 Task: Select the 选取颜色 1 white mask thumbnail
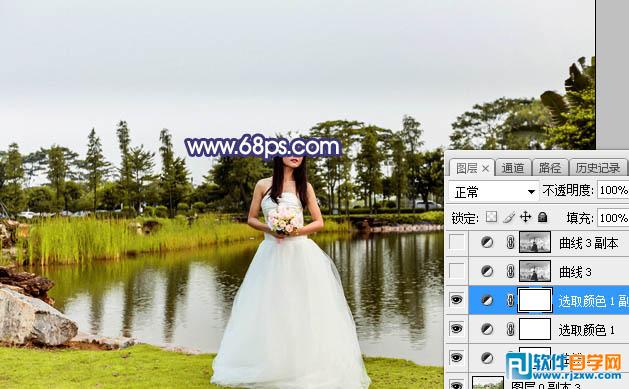click(x=535, y=329)
